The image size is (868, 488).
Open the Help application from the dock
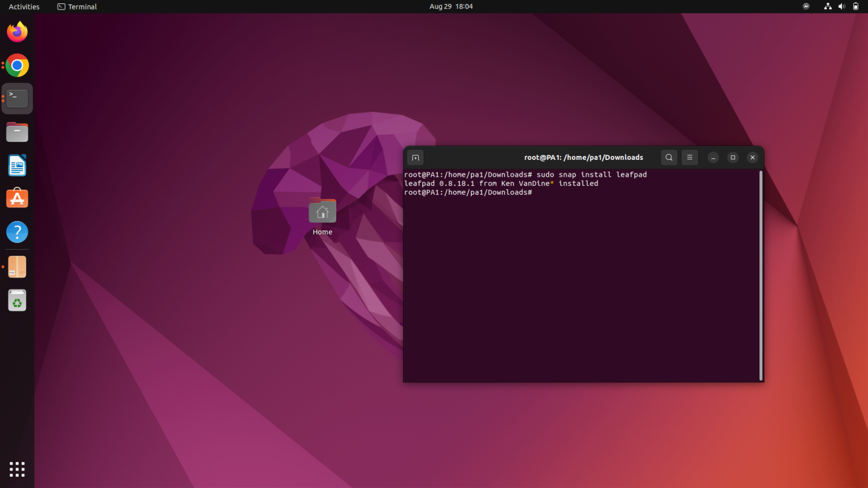pos(17,232)
